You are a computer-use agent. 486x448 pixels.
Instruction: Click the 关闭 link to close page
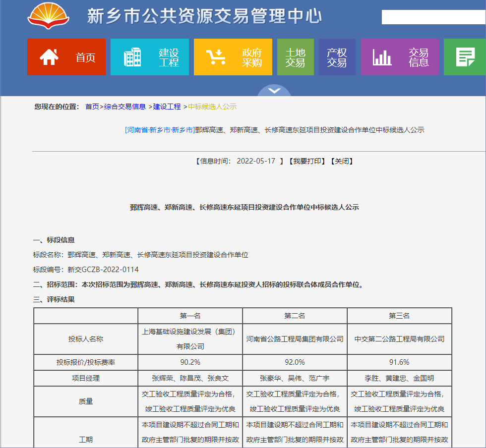[x=341, y=161]
